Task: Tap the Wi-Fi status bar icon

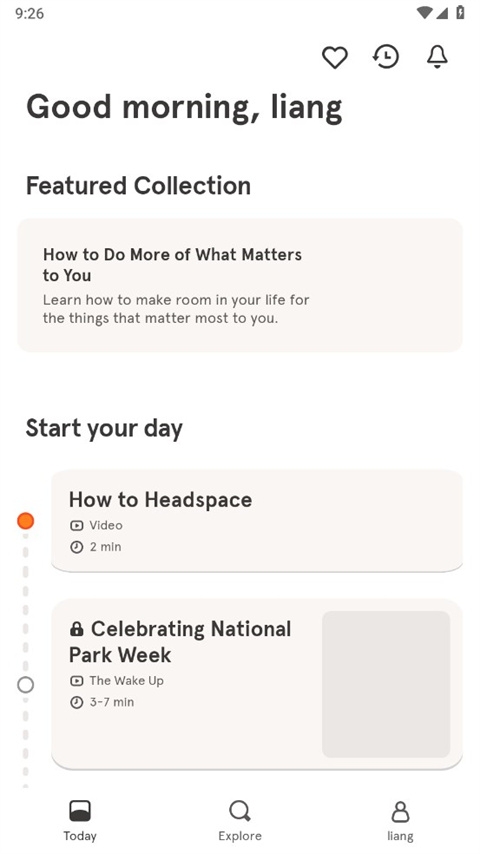Action: point(423,13)
